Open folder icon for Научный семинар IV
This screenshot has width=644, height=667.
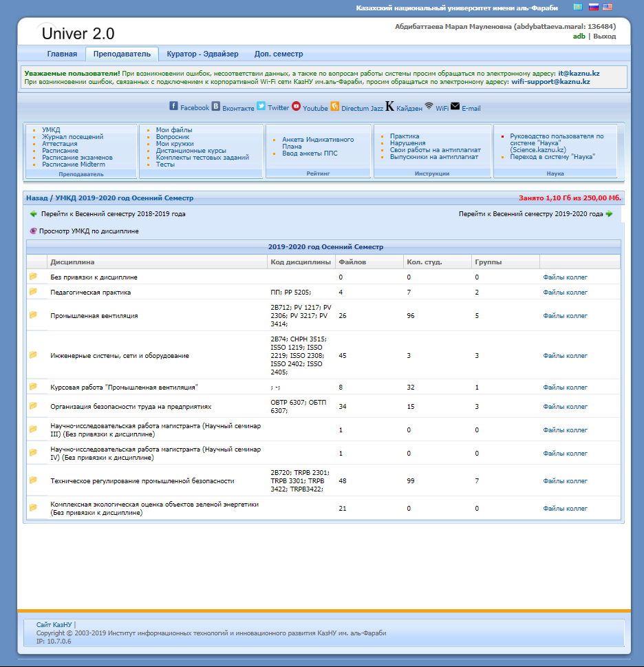click(x=33, y=453)
